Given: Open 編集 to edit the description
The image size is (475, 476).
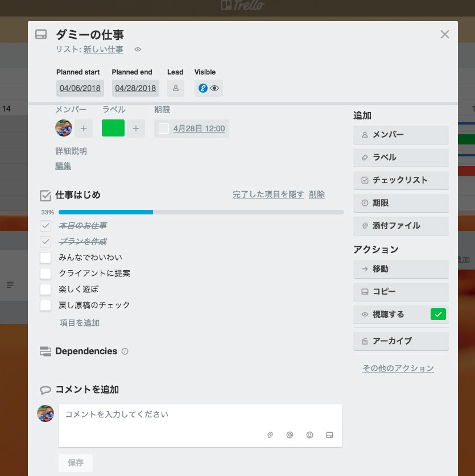Looking at the screenshot, I should (63, 166).
